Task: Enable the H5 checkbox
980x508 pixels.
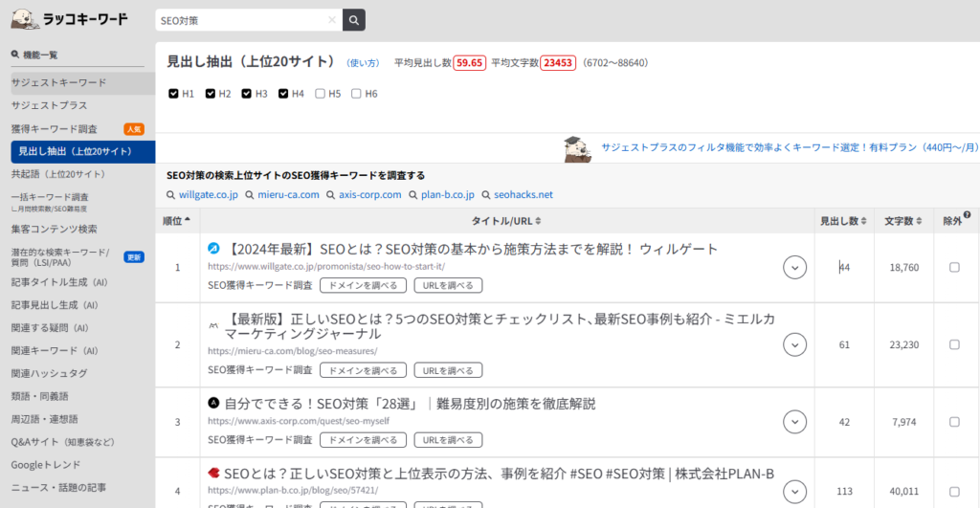Action: tap(320, 94)
